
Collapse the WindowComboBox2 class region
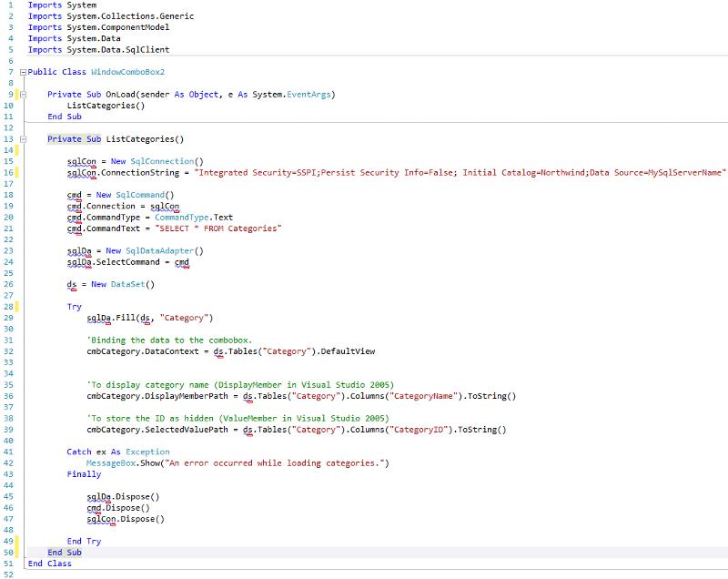[x=23, y=73]
